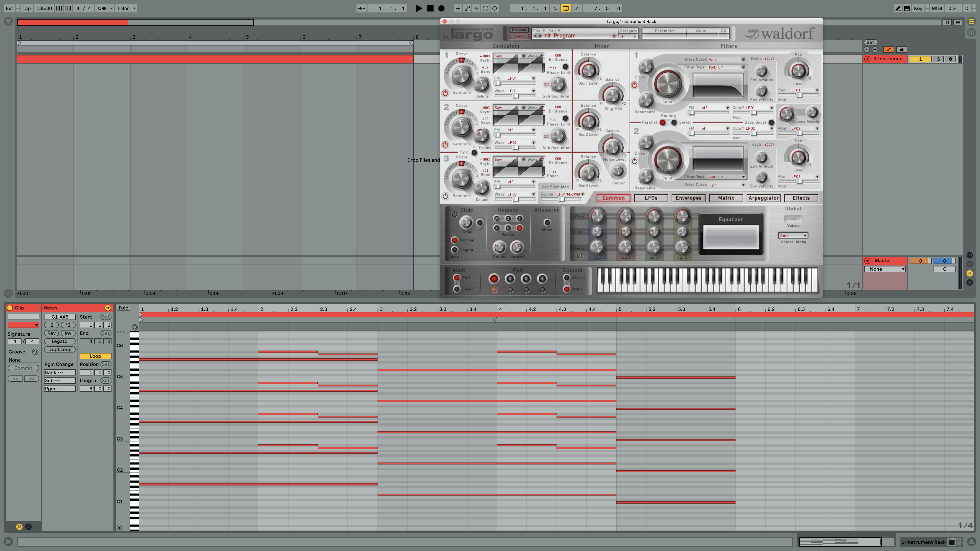
Task: Click the Hot-Swap Groove icon
Action: coord(35,352)
